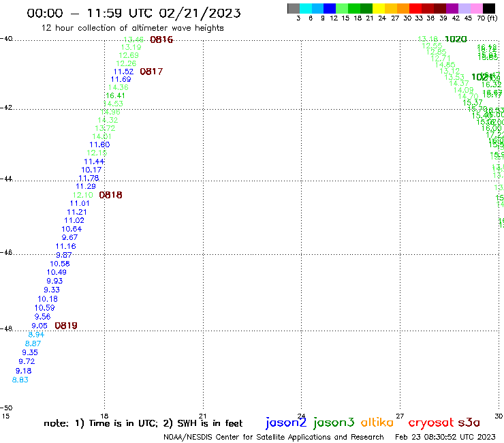Click wave height value 8.83
Screen dimensions: 504x443
click(x=20, y=380)
